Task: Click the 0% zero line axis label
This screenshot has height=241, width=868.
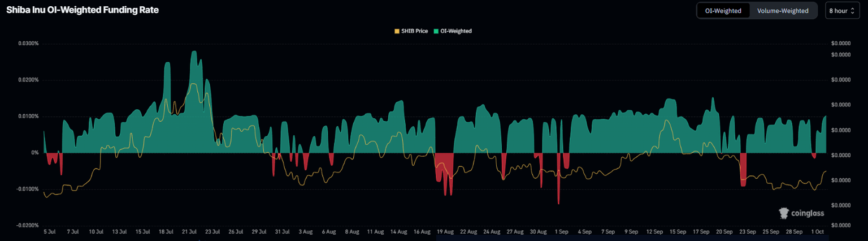Action: [34, 153]
